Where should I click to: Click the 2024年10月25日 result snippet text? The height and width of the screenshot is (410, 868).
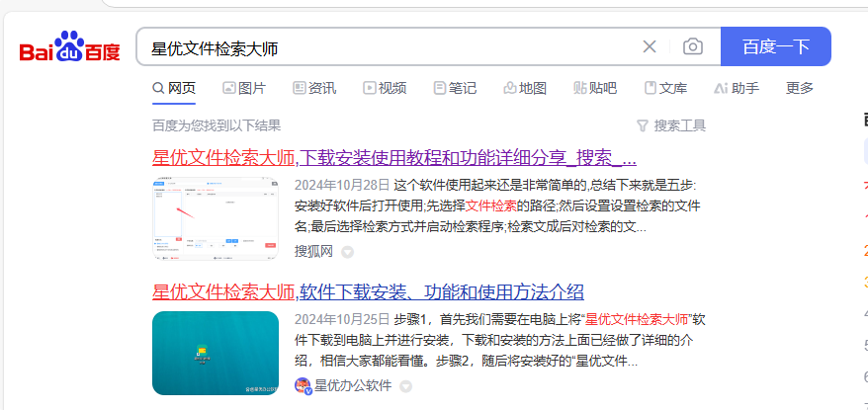[x=500, y=340]
